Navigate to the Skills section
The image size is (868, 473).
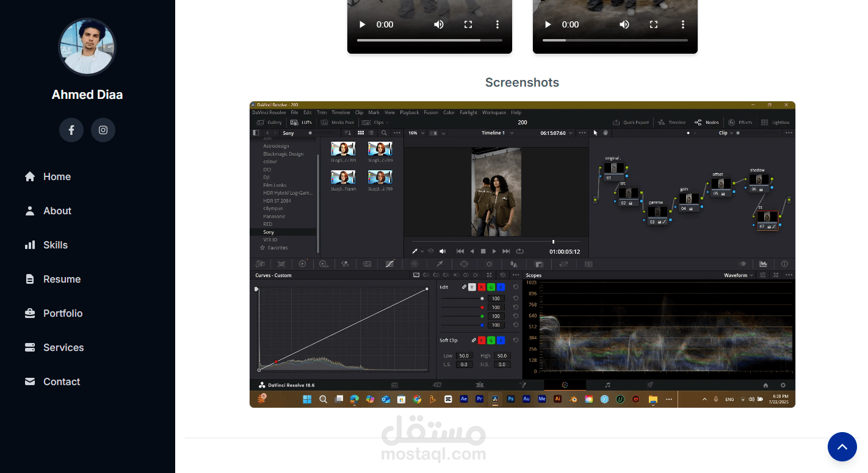46,245
